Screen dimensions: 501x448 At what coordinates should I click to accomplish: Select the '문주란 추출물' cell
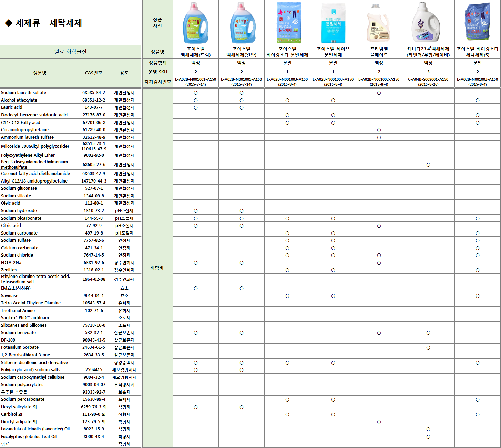tap(40, 392)
